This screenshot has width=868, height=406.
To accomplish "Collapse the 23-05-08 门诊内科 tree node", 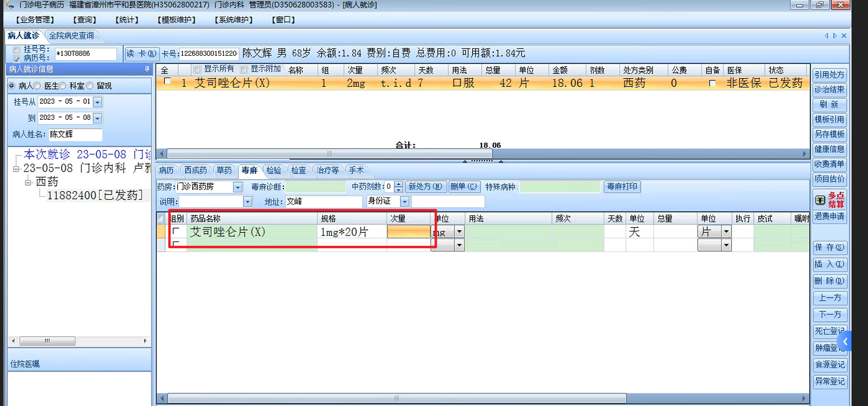I will click(16, 169).
